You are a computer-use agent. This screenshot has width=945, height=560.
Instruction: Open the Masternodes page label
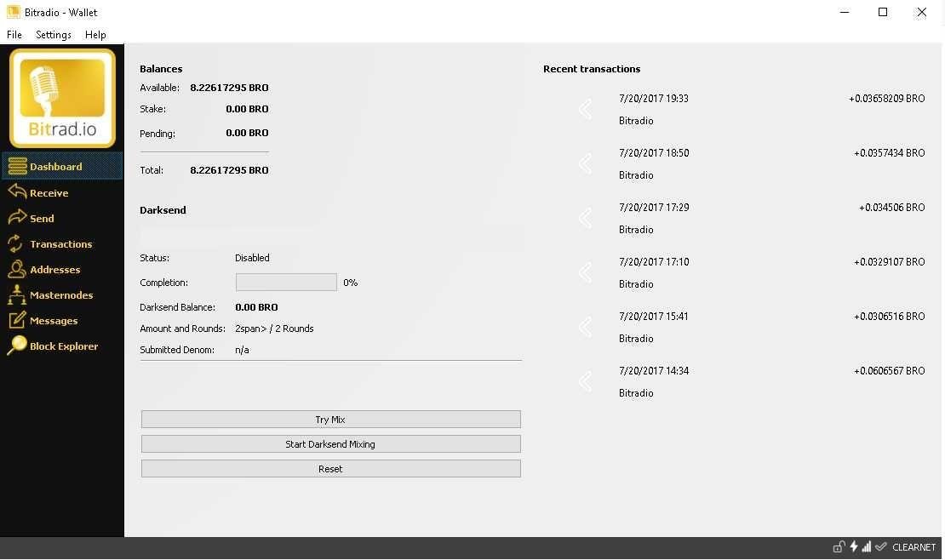tap(60, 294)
